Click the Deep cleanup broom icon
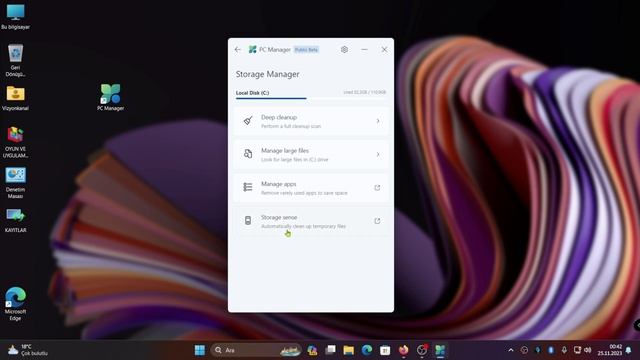The width and height of the screenshot is (640, 360). (x=248, y=121)
